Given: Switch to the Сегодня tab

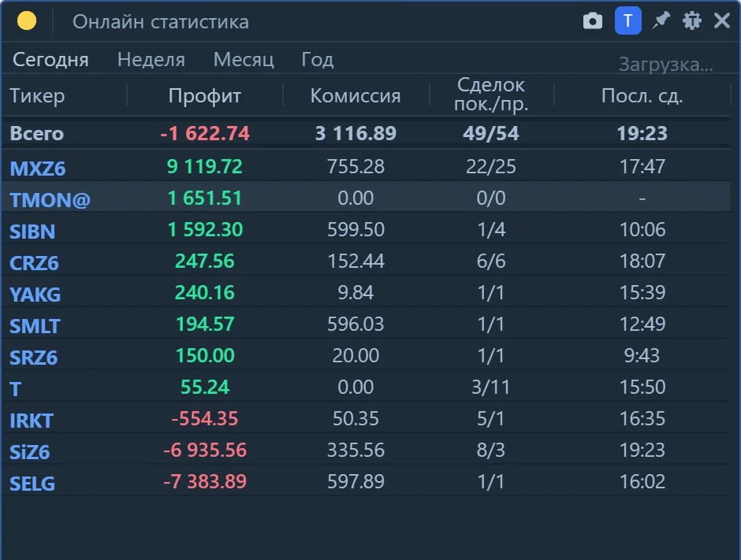Looking at the screenshot, I should (50, 60).
